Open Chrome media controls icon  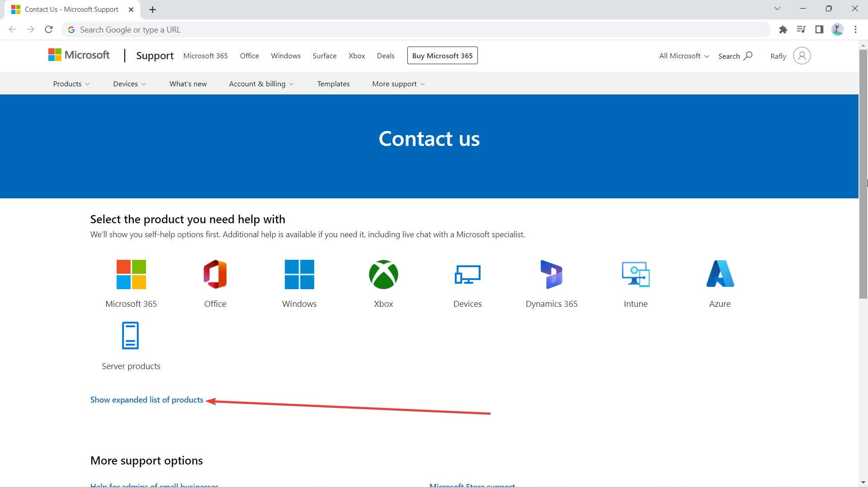[801, 30]
